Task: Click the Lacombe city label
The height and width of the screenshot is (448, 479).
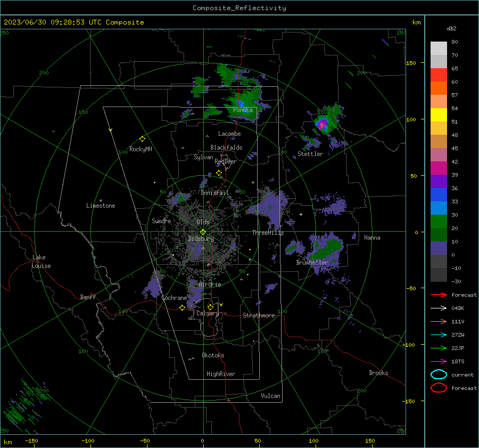Action: coord(229,134)
